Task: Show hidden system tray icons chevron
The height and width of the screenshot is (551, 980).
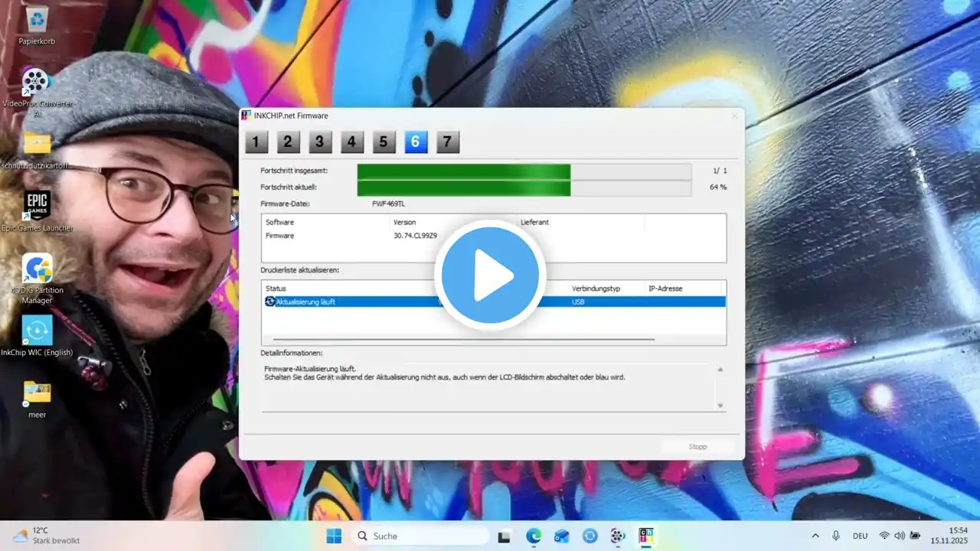Action: pos(815,536)
